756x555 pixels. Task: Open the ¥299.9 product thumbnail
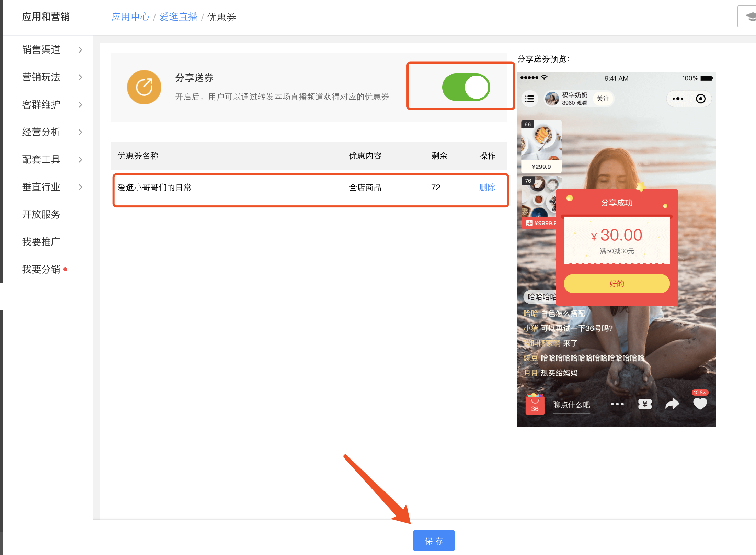coord(541,146)
